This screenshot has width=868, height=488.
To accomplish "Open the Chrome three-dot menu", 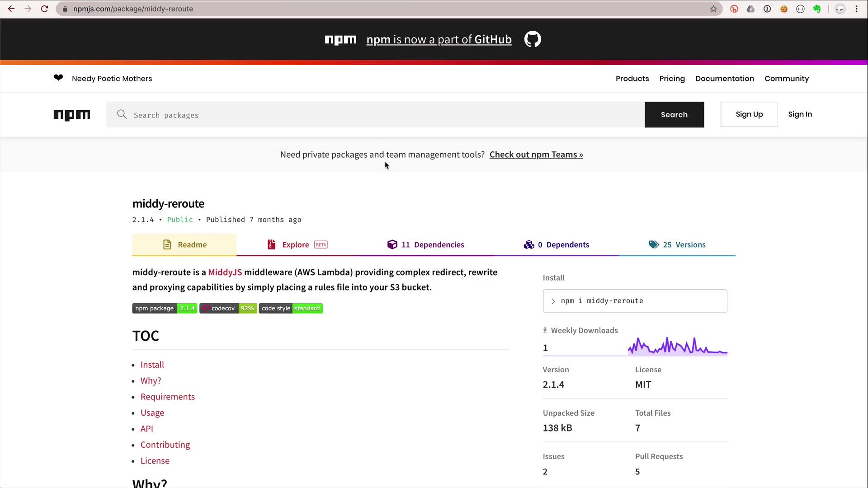I will (x=857, y=9).
